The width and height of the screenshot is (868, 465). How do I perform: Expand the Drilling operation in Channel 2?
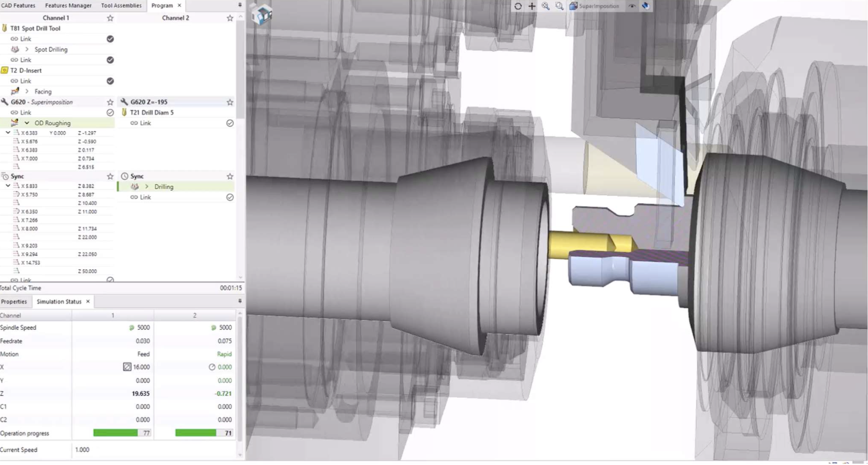tap(147, 187)
